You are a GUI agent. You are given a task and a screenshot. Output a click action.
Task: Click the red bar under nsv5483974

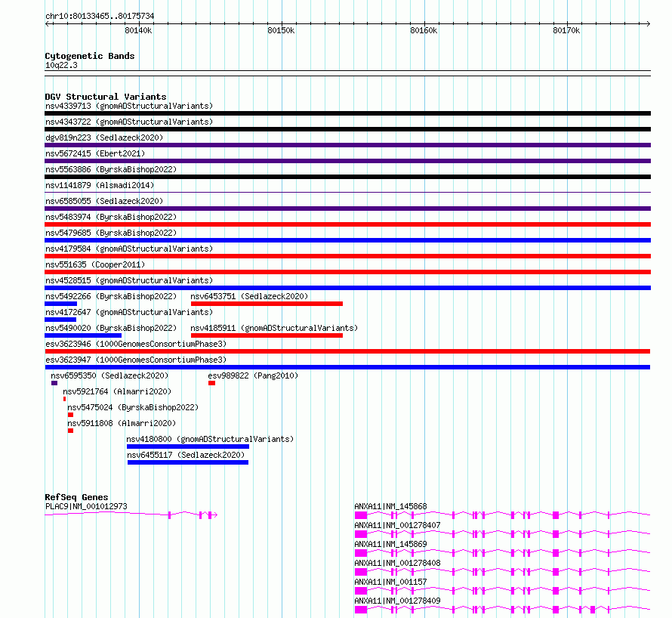(x=347, y=224)
